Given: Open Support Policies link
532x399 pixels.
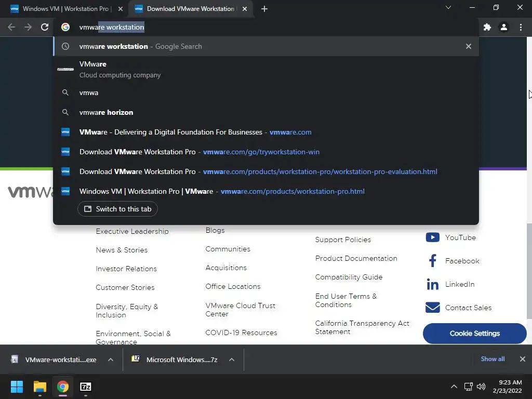Looking at the screenshot, I should click(343, 240).
